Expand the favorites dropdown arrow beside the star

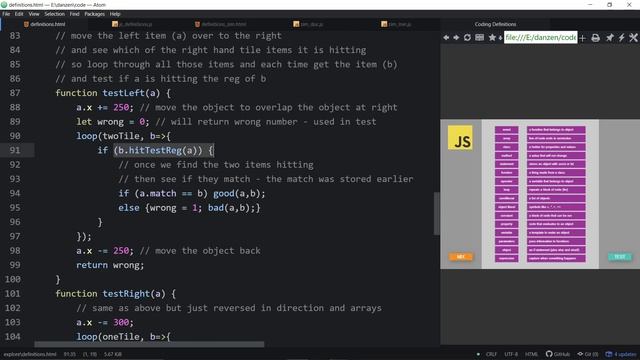pyautogui.click(x=500, y=38)
